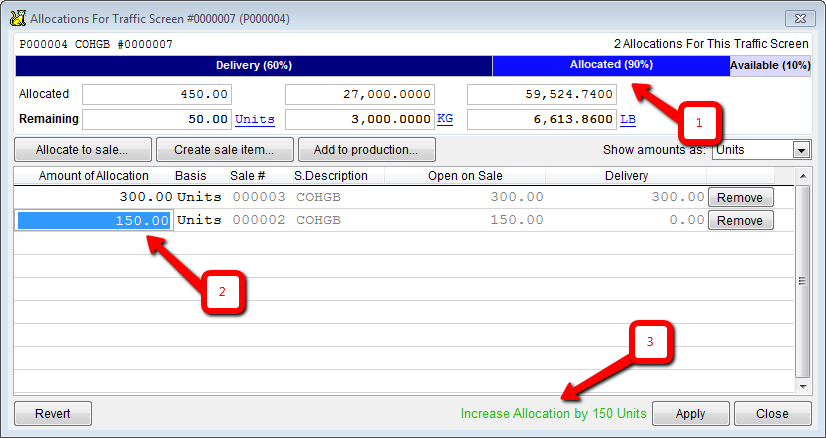Click the application icon in the title bar
Viewport: 826px width, 438px height.
18,18
